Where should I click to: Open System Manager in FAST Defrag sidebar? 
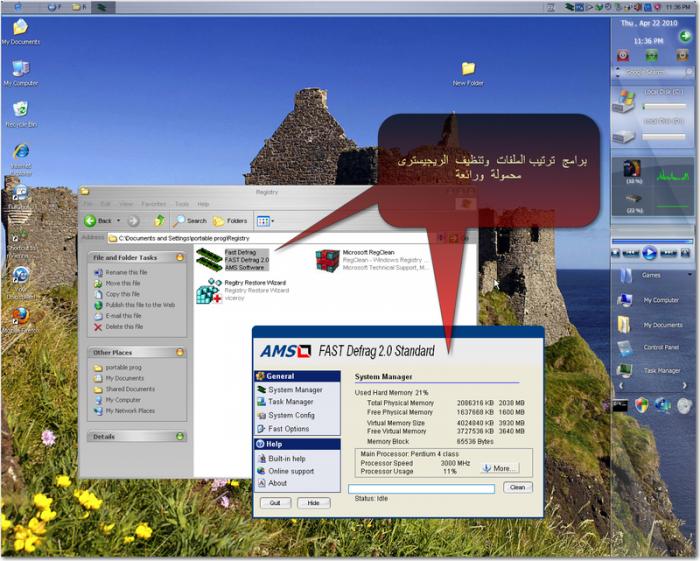pyautogui.click(x=295, y=389)
